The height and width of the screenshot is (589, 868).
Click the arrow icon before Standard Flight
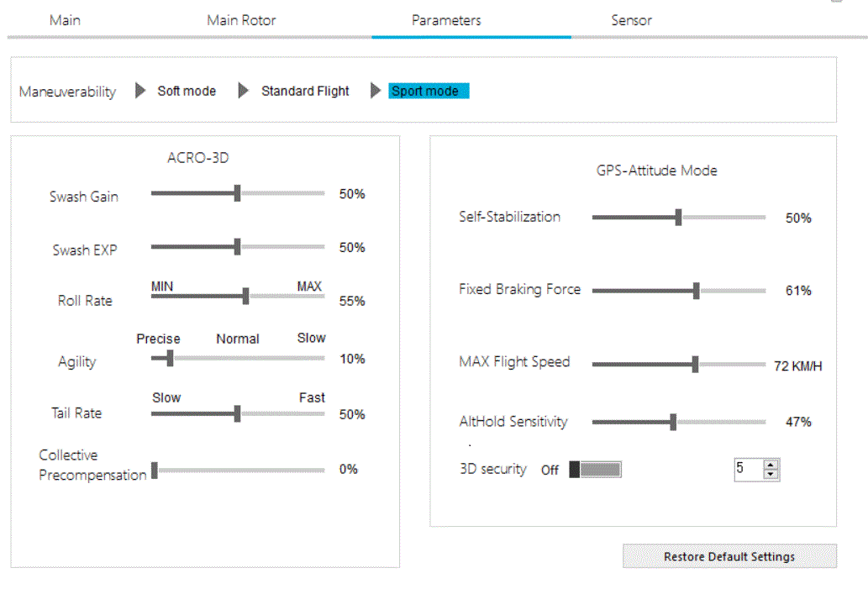click(x=244, y=91)
